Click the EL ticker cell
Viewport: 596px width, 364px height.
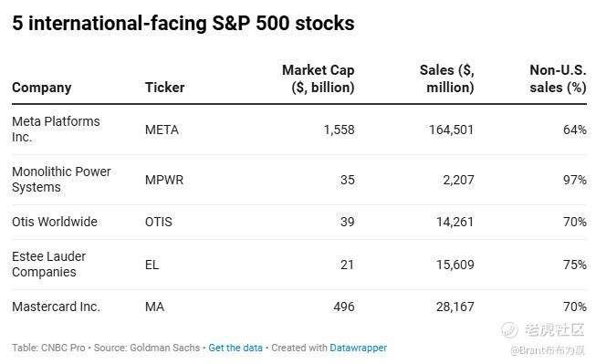(x=152, y=265)
